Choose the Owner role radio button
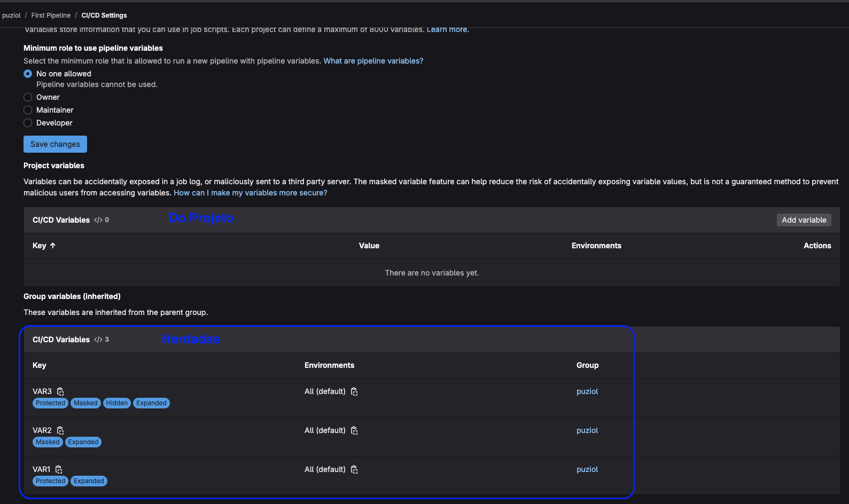The width and height of the screenshot is (849, 504). point(28,97)
